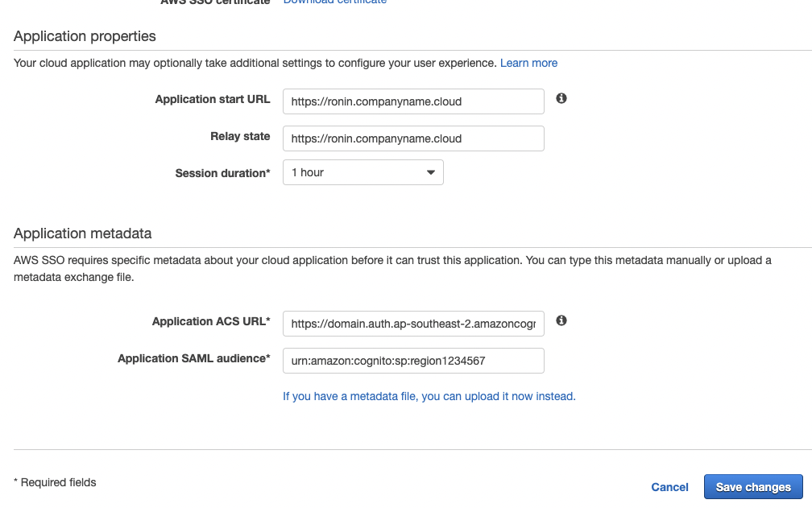The image size is (812, 508).
Task: Click the Required fields footnote
Action: (55, 482)
